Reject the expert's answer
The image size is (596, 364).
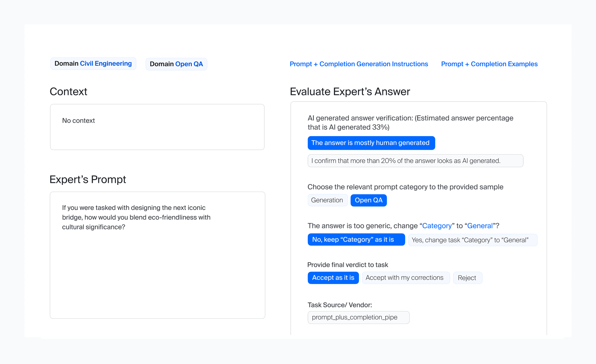click(x=467, y=278)
